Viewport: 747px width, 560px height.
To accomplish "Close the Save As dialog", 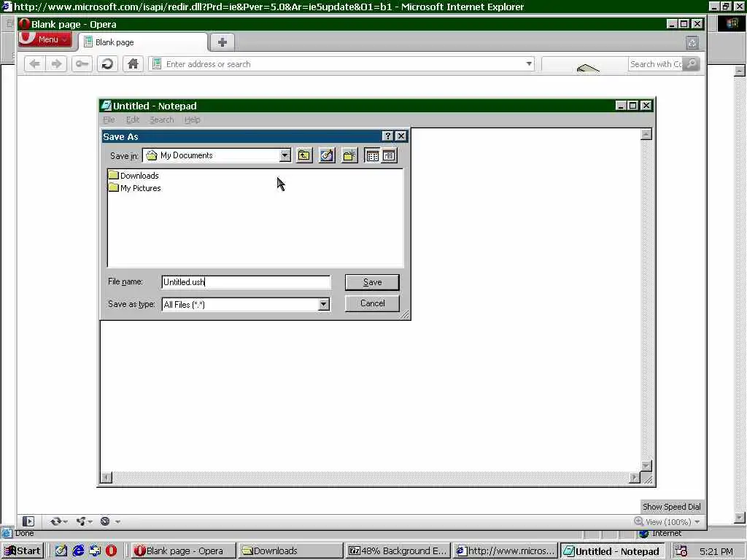I will tap(401, 136).
